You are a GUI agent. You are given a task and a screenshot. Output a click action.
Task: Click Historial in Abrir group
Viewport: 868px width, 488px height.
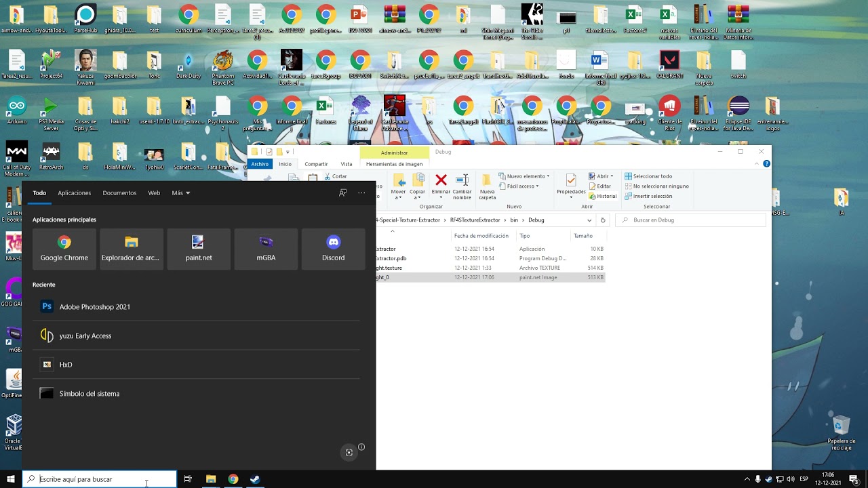602,196
